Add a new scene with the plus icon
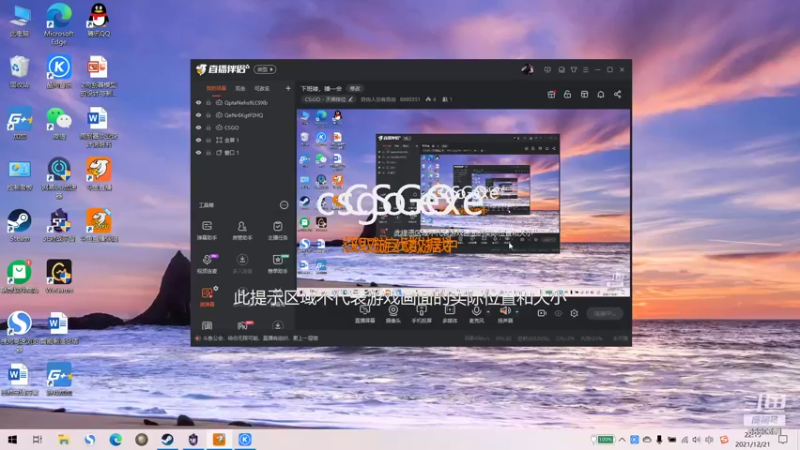800x450 pixels. 288,88
